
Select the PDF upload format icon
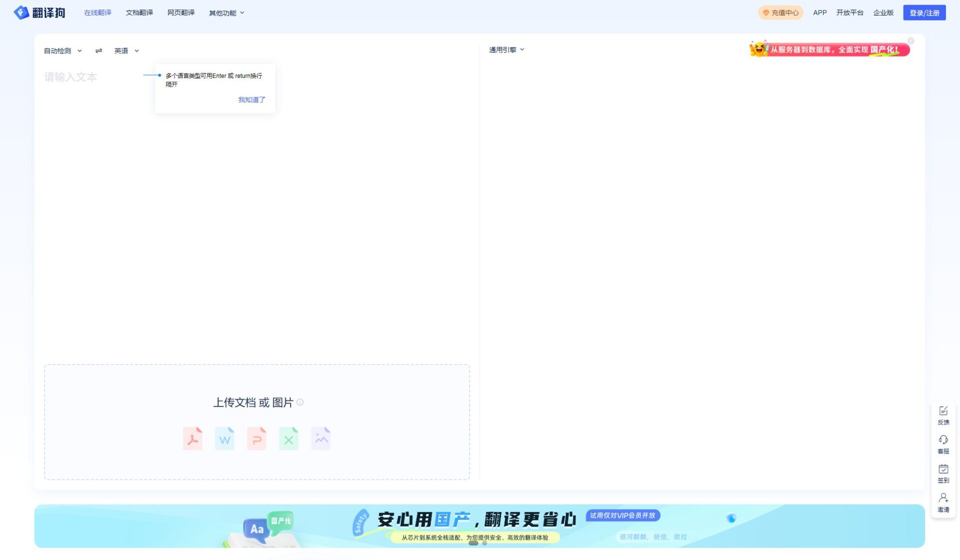192,438
